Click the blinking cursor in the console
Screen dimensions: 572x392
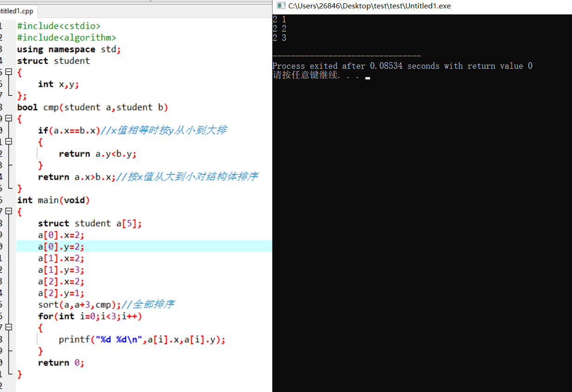point(367,78)
